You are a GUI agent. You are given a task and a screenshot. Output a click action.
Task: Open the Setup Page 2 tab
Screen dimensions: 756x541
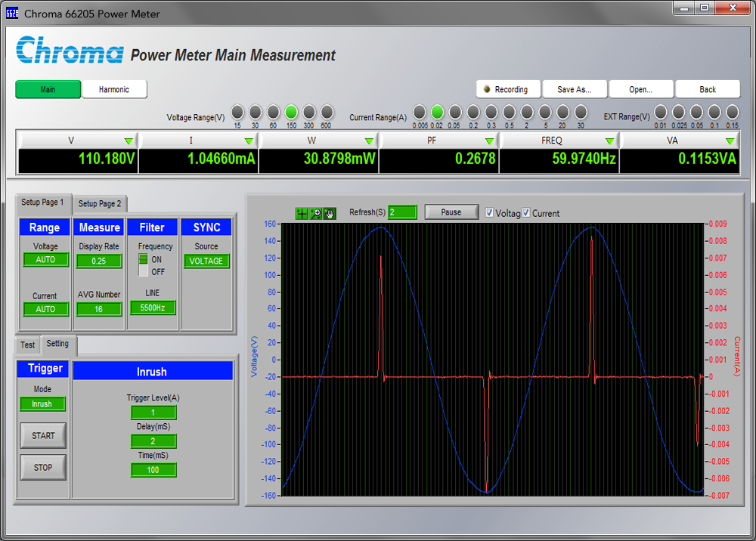click(100, 204)
